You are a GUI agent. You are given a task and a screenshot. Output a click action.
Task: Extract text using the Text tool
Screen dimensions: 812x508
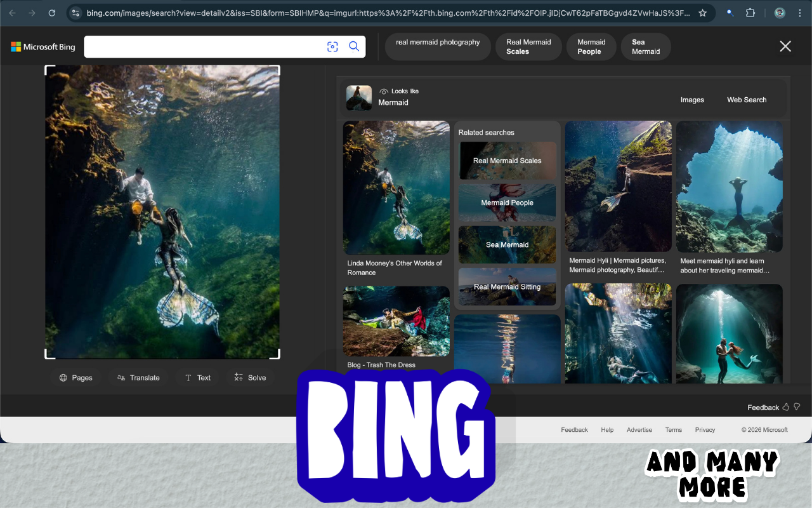[x=197, y=377]
